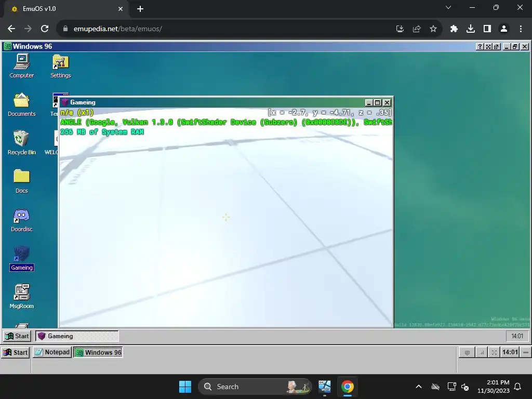Open Chrome three-dot menu

[521, 29]
